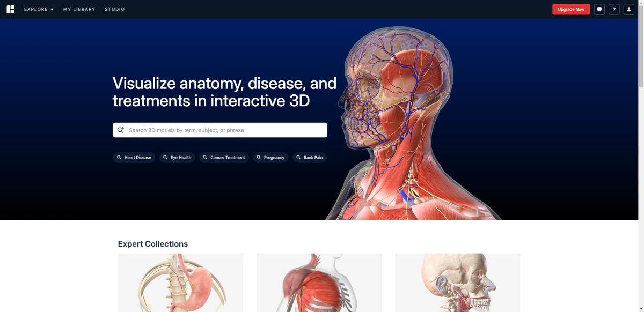Select the Eye Health suggestion
Screen dimensions: 644x312
point(177,157)
